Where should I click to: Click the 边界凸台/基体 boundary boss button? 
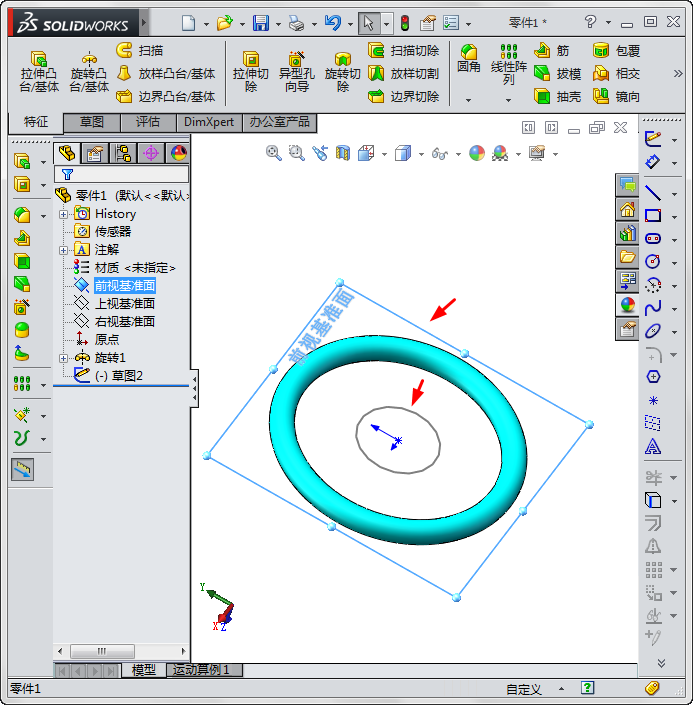165,97
